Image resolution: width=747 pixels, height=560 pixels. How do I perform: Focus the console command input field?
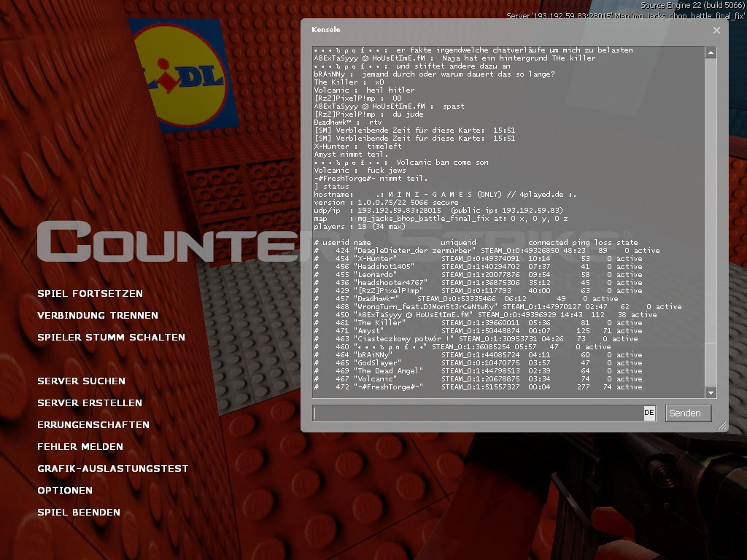[x=478, y=413]
